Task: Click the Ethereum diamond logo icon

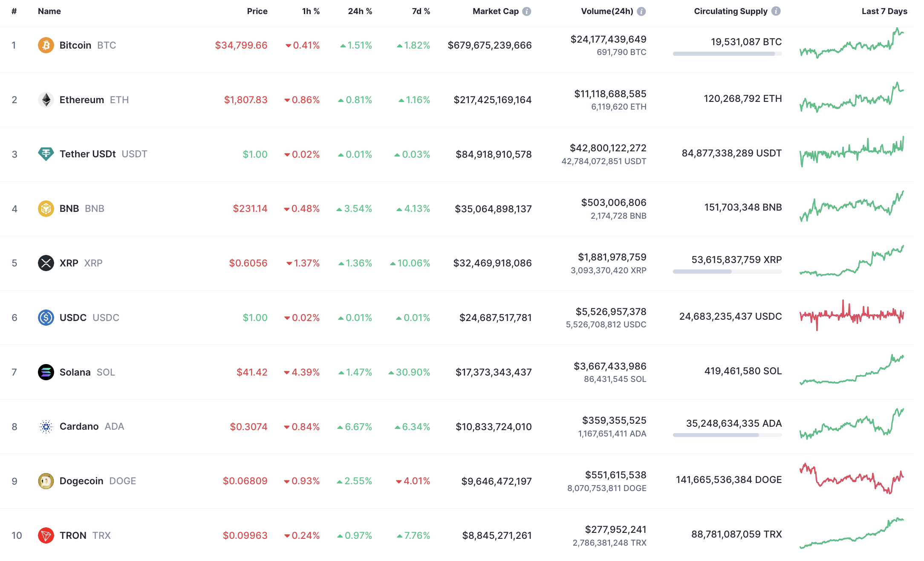Action: 46,100
